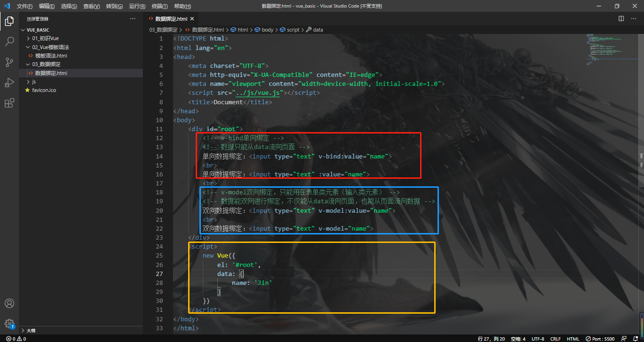Open the Source Control view

pos(9,62)
